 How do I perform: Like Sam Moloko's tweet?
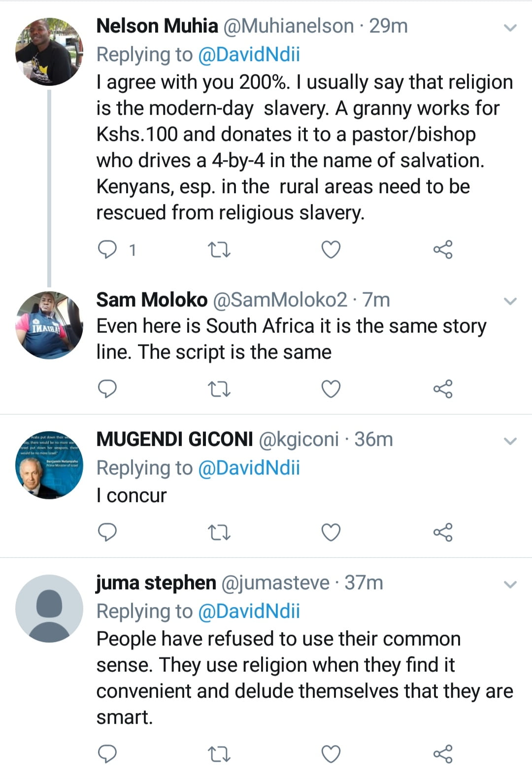pyautogui.click(x=331, y=389)
